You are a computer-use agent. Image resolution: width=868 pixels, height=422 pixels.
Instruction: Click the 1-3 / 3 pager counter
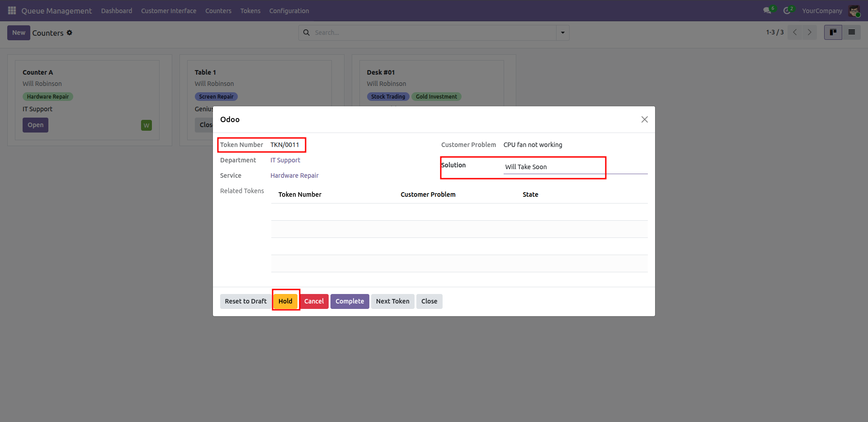tap(775, 32)
